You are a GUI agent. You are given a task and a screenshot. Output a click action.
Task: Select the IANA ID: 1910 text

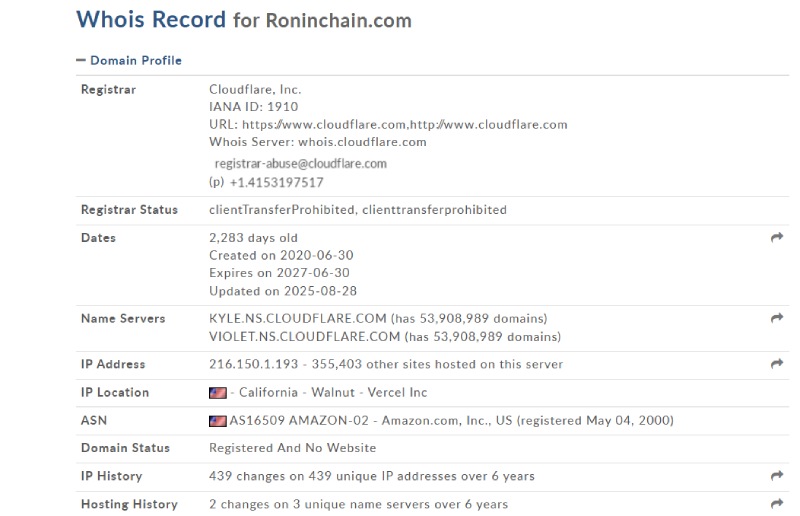click(x=254, y=107)
